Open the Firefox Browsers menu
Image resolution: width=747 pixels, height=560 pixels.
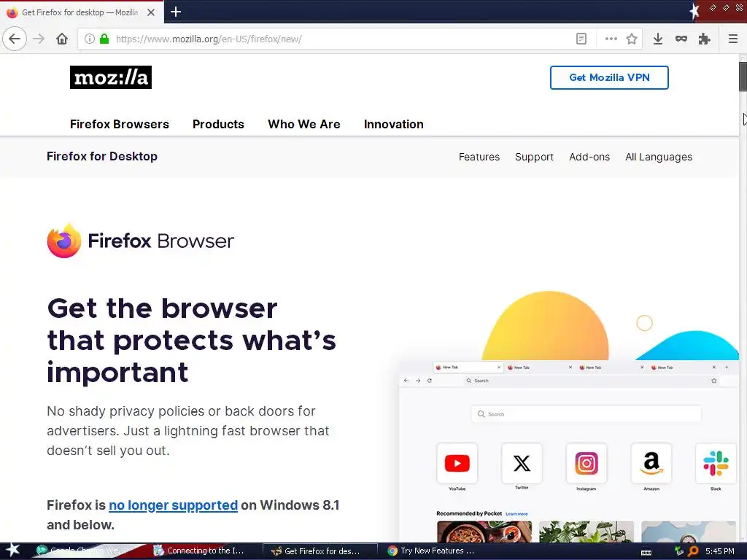coord(119,124)
